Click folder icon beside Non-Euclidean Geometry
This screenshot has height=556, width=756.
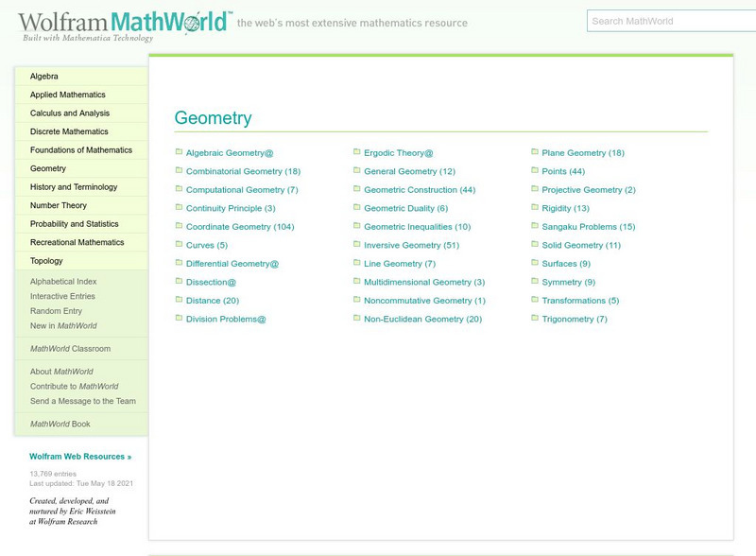(357, 318)
